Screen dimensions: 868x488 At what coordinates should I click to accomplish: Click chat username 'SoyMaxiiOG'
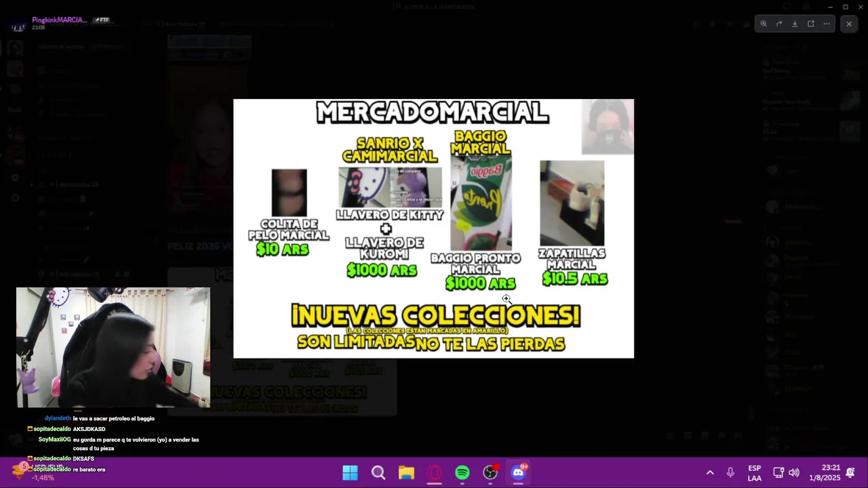point(54,440)
